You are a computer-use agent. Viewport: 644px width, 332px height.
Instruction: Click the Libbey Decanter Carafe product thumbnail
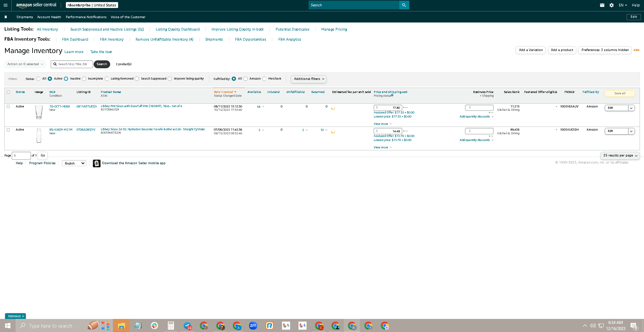tap(39, 135)
